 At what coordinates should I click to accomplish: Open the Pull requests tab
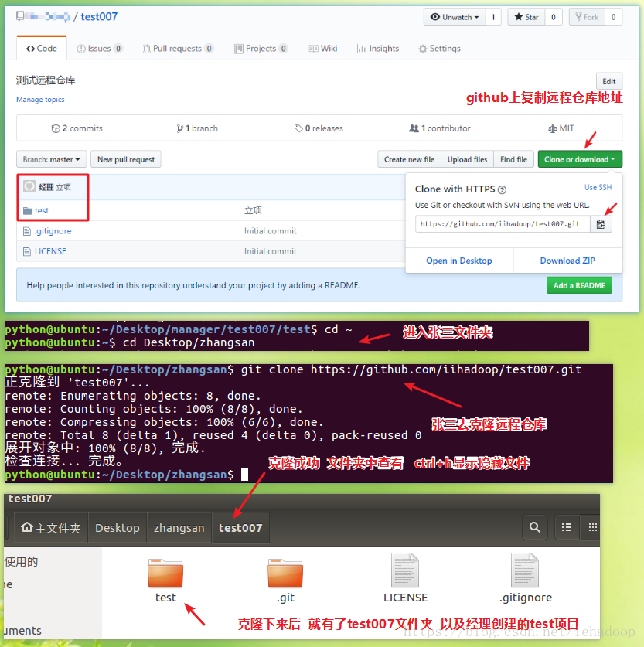pos(178,48)
